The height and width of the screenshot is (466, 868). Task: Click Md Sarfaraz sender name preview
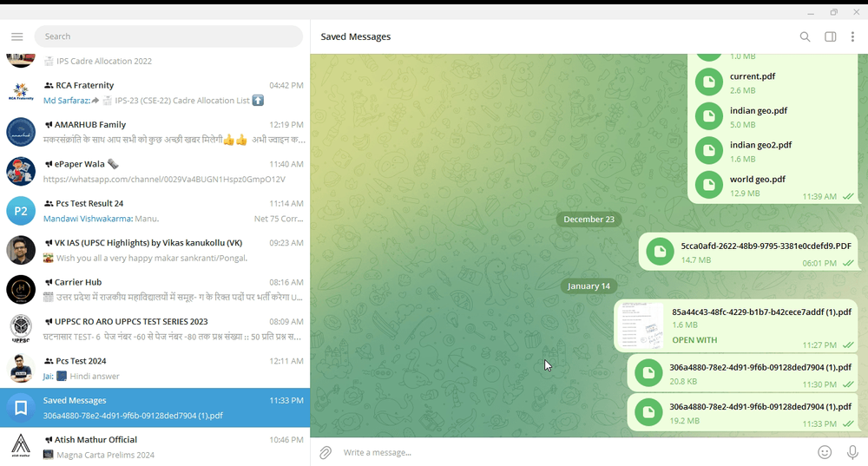(67, 100)
